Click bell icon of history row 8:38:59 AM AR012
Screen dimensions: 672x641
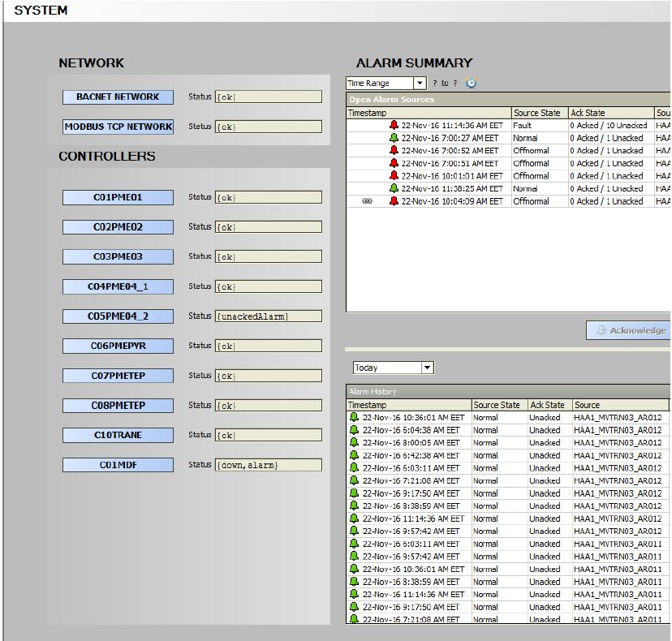tap(354, 505)
